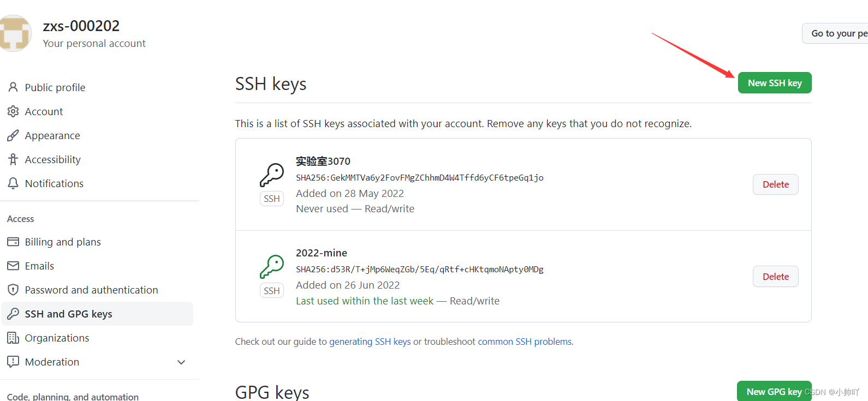Click the Appearance paintbrush icon
The height and width of the screenshot is (401, 868).
(x=13, y=135)
